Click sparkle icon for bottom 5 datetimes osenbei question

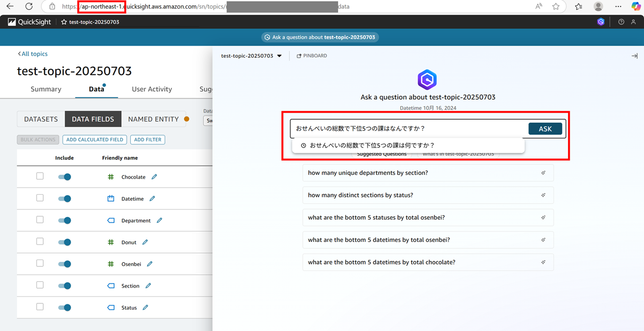[543, 240]
